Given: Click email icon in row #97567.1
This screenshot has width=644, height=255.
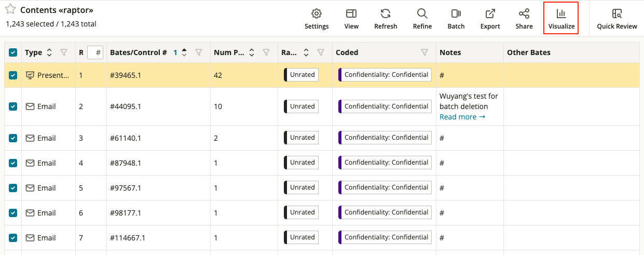Looking at the screenshot, I should (30, 188).
